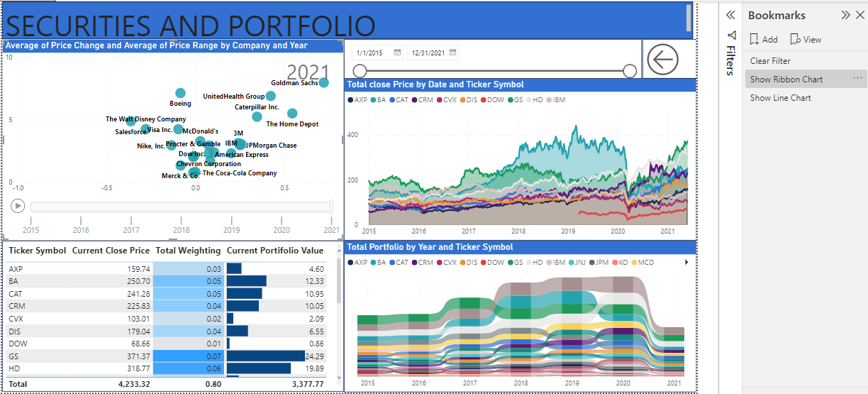This screenshot has width=868, height=394.
Task: Click CRM portfolio value bar 10.05
Action: click(243, 306)
